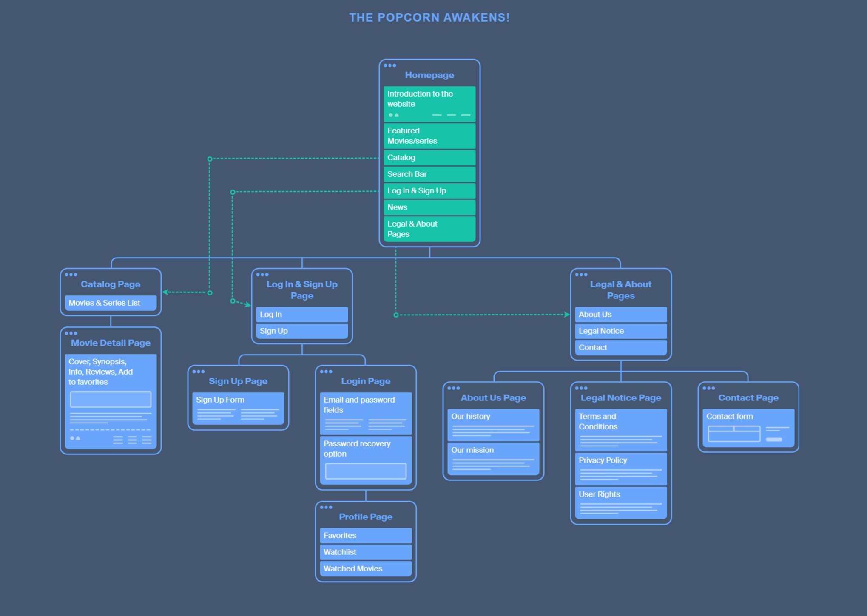Click form field mockup in Contact form
Viewport: 867px width, 616px height.
pyautogui.click(x=734, y=434)
